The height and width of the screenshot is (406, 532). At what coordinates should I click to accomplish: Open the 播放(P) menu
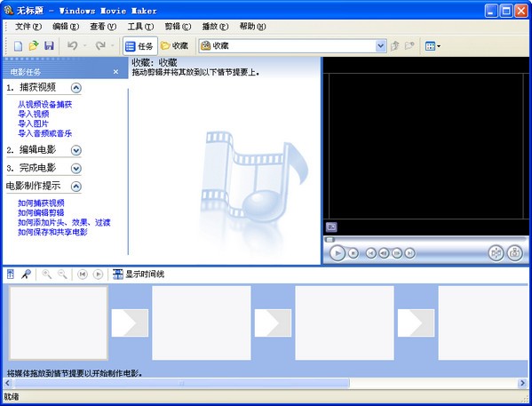(x=215, y=27)
